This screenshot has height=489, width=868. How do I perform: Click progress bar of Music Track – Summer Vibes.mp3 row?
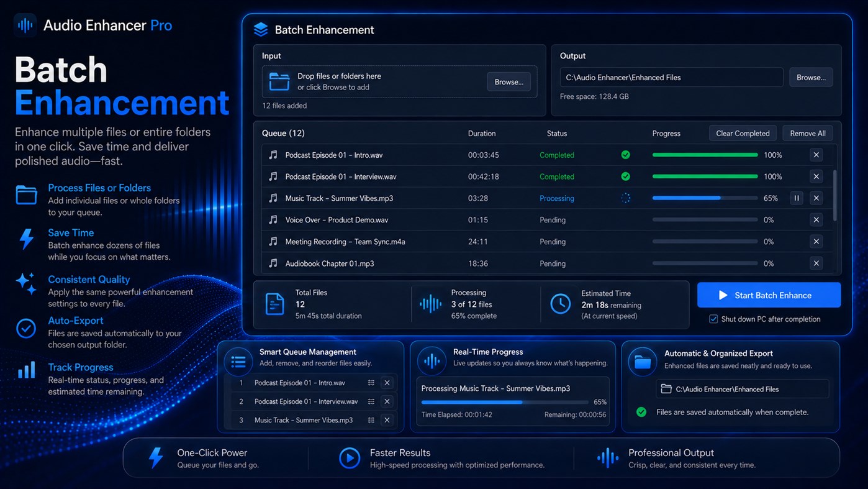(x=705, y=198)
